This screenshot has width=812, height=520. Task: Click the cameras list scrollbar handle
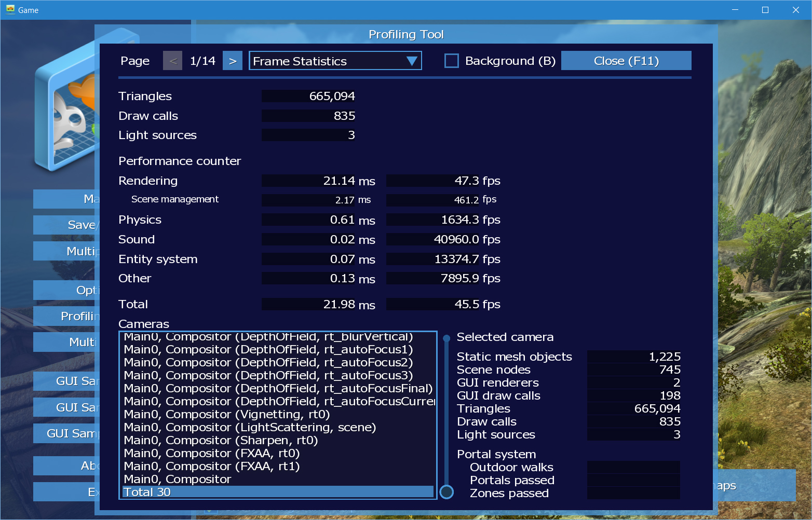446,491
